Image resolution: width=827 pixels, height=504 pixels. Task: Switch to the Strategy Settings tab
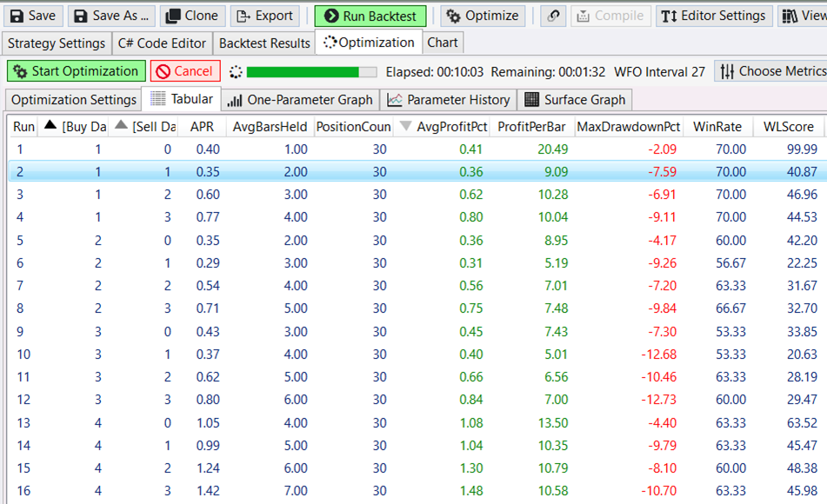56,43
